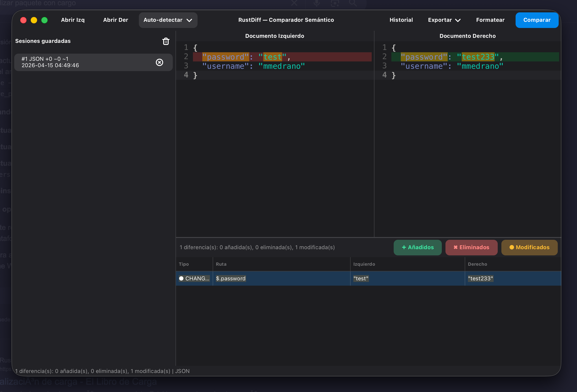The height and width of the screenshot is (392, 577).
Task: Click password line in left document
Action: click(x=282, y=57)
